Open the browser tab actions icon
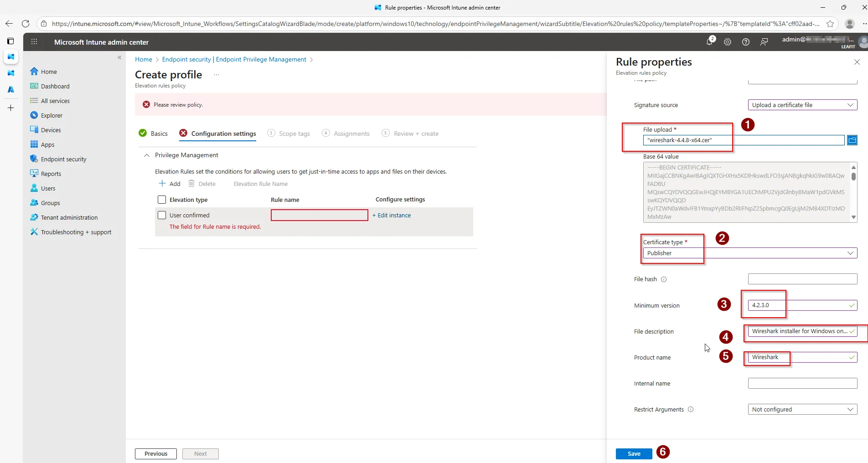Image resolution: width=868 pixels, height=463 pixels. 10,41
